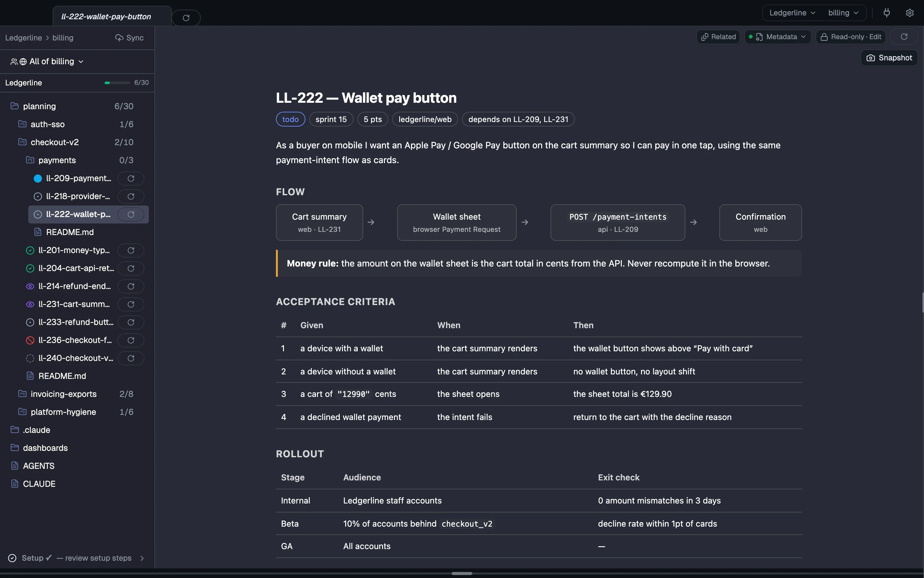This screenshot has height=578, width=924.
Task: Open README.md under checkout-v2
Action: (x=62, y=376)
